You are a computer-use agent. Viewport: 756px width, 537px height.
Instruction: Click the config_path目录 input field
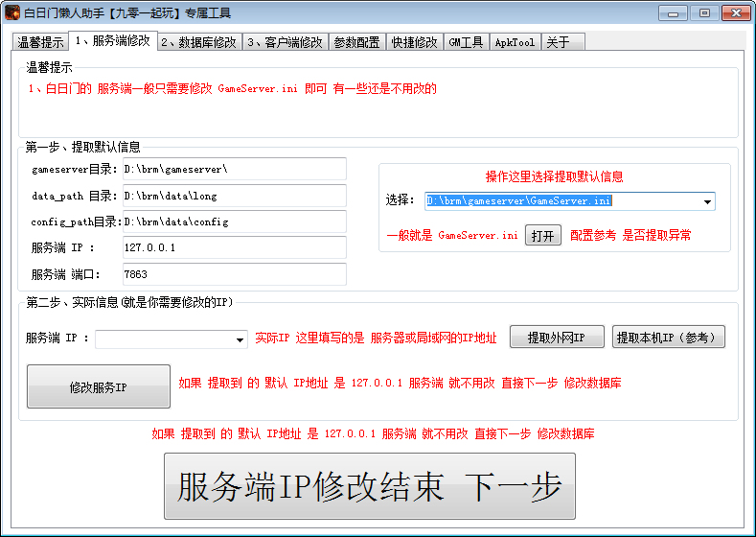(x=233, y=222)
